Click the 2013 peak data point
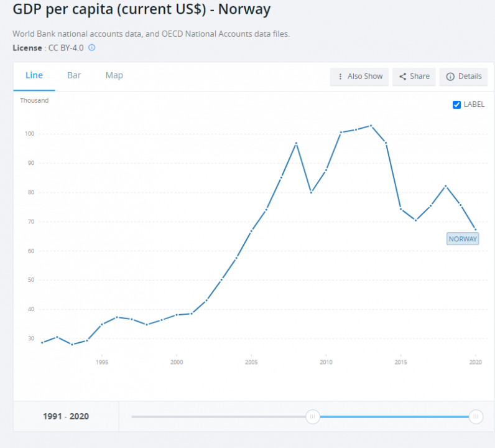Screen dimensions: 495x448 [x=371, y=126]
